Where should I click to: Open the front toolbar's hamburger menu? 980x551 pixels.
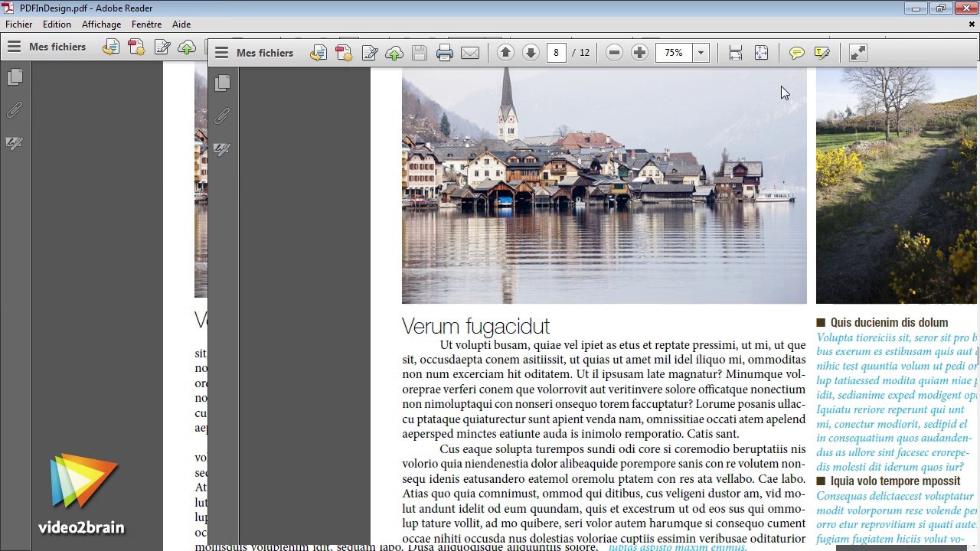point(221,53)
